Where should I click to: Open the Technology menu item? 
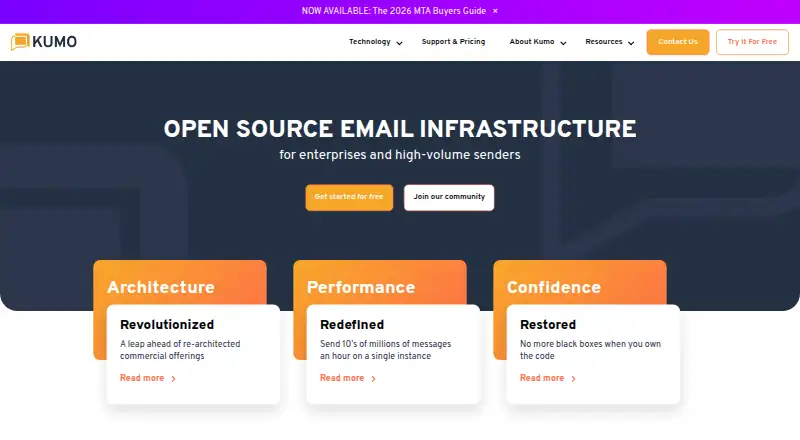pyautogui.click(x=369, y=41)
